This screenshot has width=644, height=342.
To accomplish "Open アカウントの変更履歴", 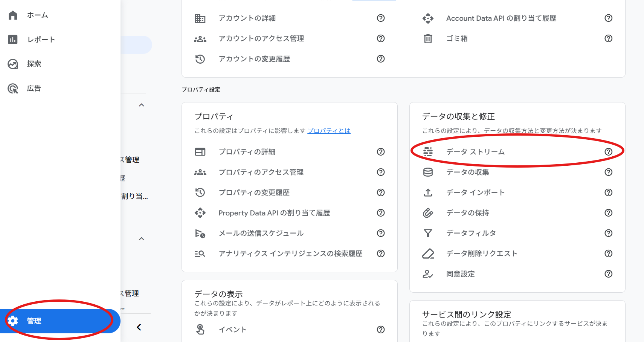I will click(x=254, y=59).
